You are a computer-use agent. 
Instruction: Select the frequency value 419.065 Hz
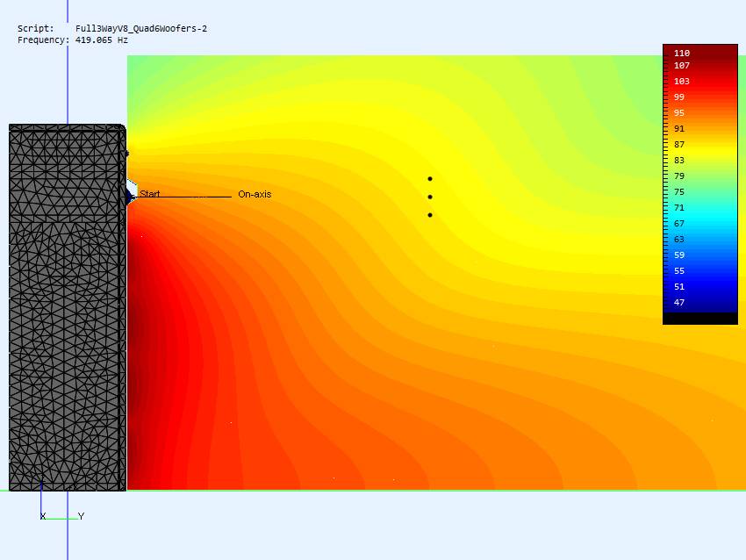click(x=101, y=40)
